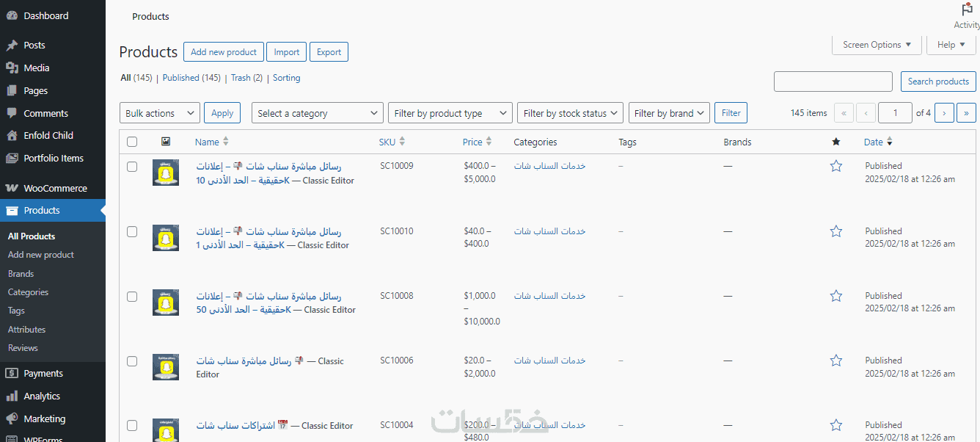Image resolution: width=980 pixels, height=442 pixels.
Task: Click the Price column sort arrows
Action: click(489, 142)
